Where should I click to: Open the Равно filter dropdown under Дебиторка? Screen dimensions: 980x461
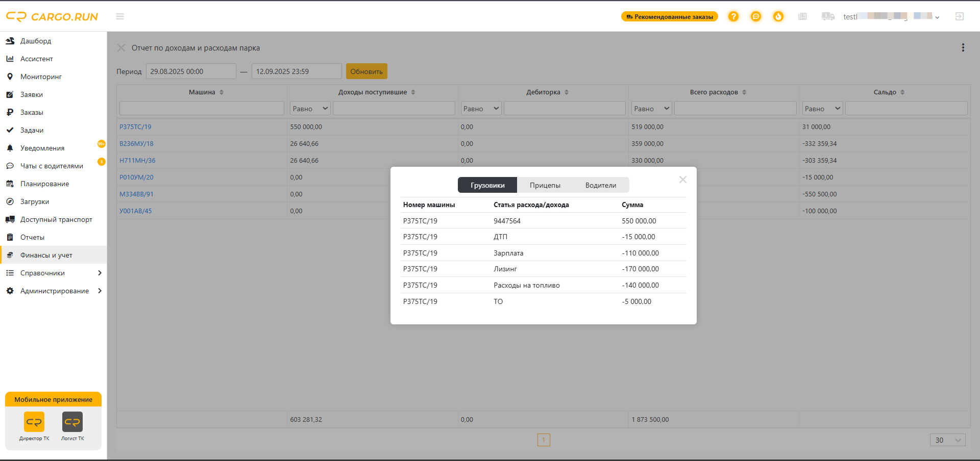coord(481,109)
